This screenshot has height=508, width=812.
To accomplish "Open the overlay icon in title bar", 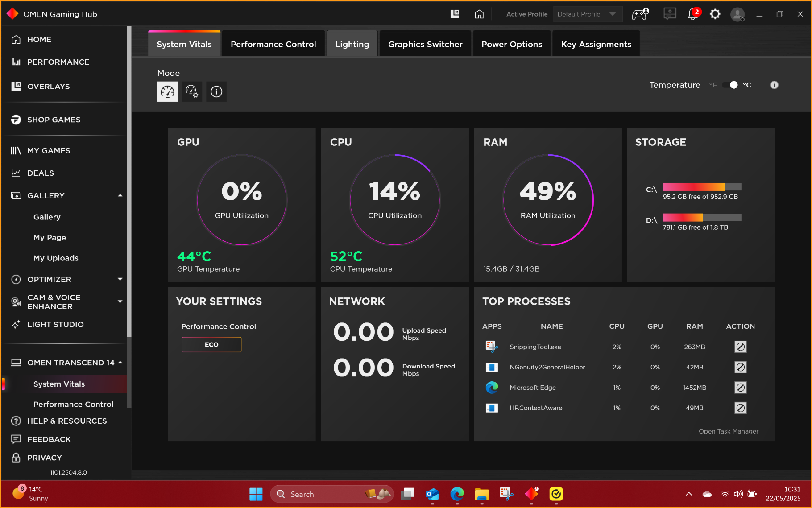I will tap(455, 14).
